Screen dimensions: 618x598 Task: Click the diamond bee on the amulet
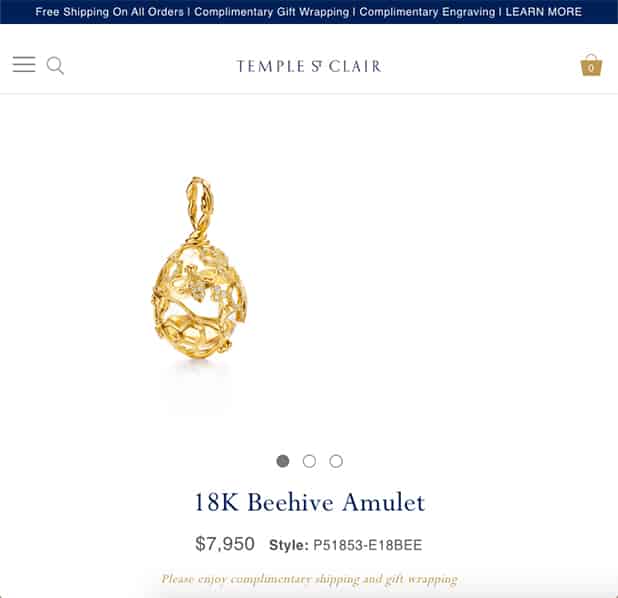pyautogui.click(x=195, y=284)
